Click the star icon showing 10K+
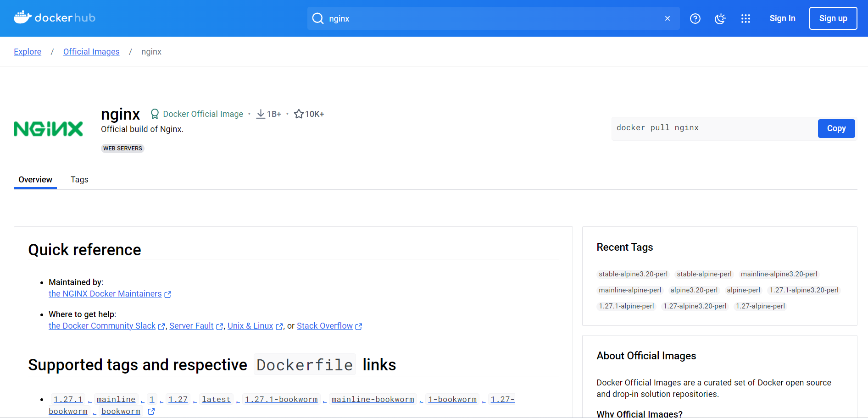The image size is (868, 418). 299,114
